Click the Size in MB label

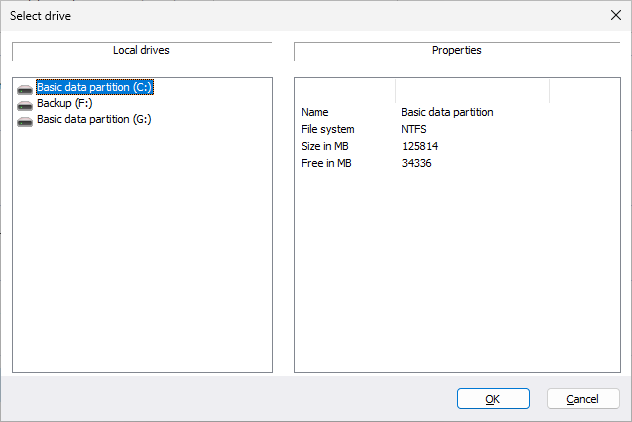(325, 146)
